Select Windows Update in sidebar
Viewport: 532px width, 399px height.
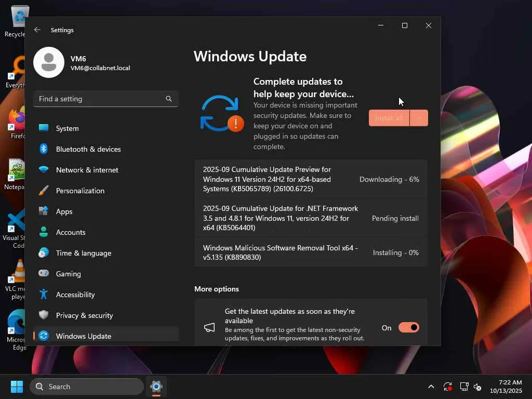click(x=106, y=336)
